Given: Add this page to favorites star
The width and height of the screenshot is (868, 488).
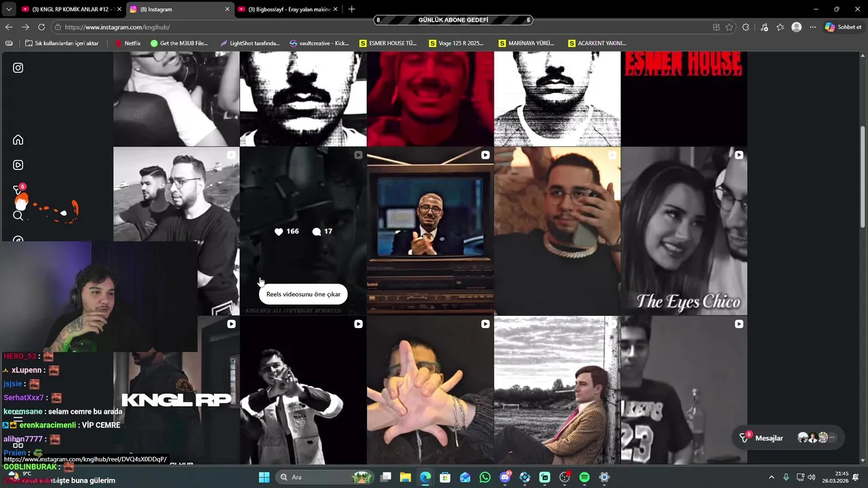Looking at the screenshot, I should [x=729, y=27].
